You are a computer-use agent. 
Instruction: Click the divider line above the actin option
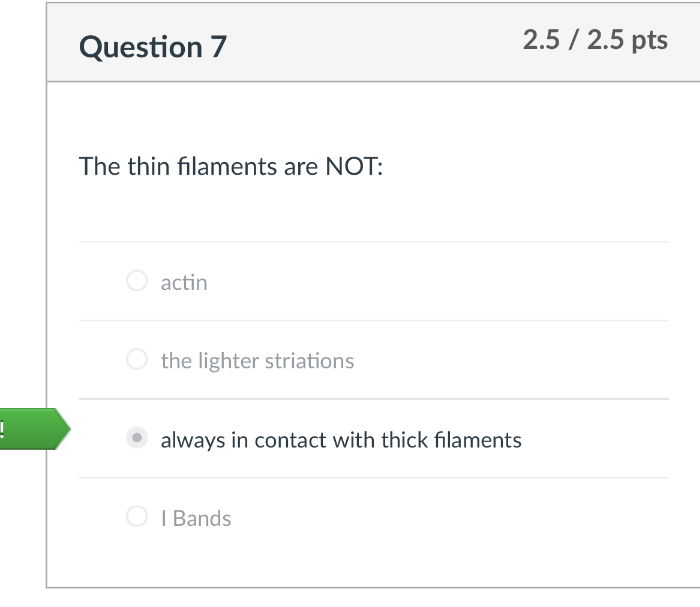(x=373, y=241)
